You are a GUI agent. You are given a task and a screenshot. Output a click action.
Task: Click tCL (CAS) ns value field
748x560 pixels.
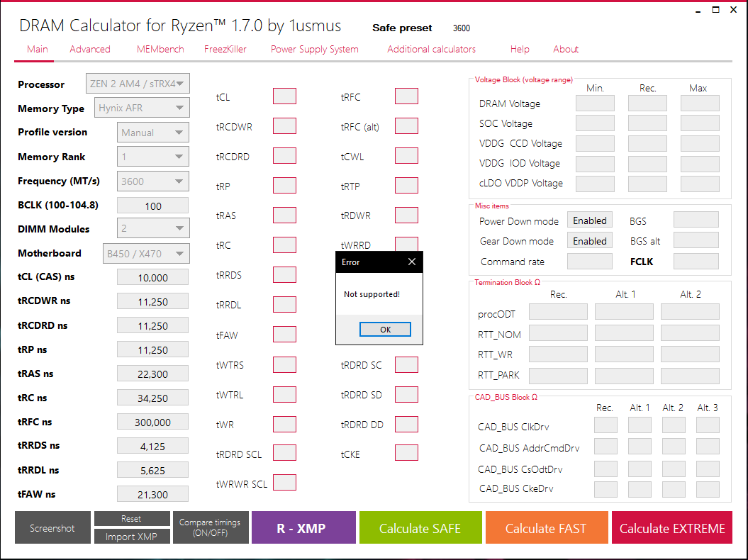pos(152,277)
